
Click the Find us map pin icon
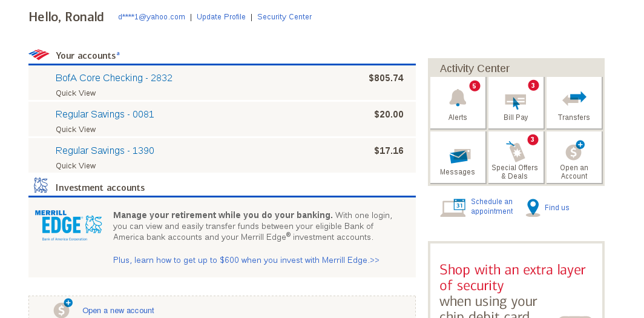533,208
